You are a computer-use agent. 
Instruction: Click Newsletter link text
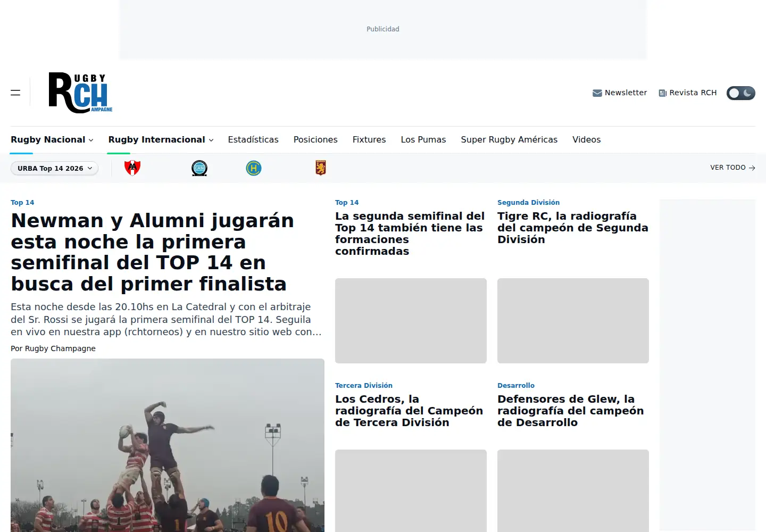click(x=626, y=93)
